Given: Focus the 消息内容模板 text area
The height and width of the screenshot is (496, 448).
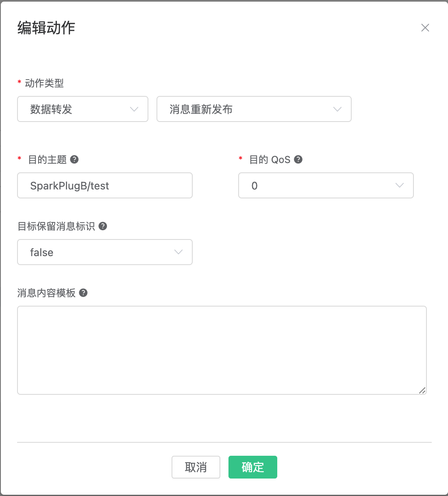Looking at the screenshot, I should coord(222,350).
